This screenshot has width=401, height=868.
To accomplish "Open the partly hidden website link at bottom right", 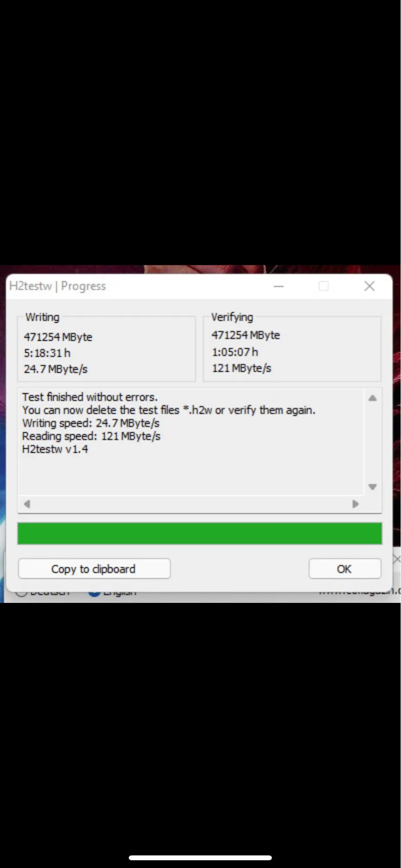I will (359, 592).
